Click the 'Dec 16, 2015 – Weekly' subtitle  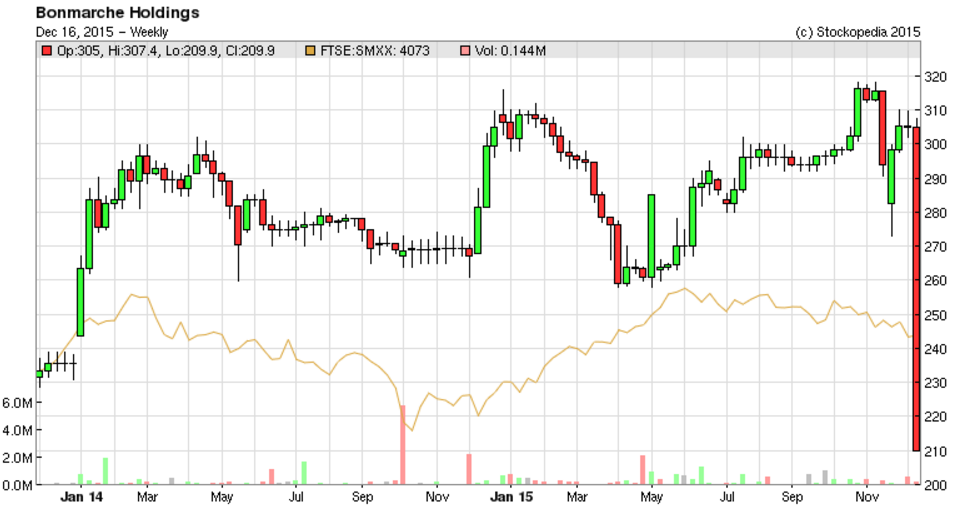tap(102, 32)
